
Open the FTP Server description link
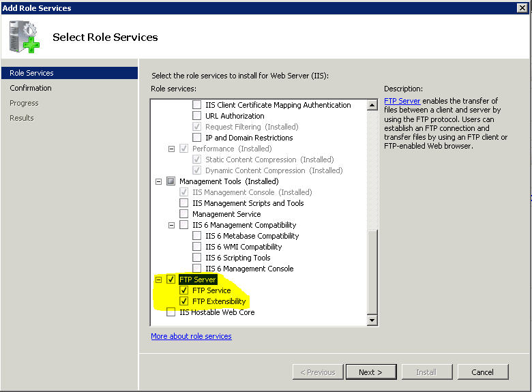point(402,101)
